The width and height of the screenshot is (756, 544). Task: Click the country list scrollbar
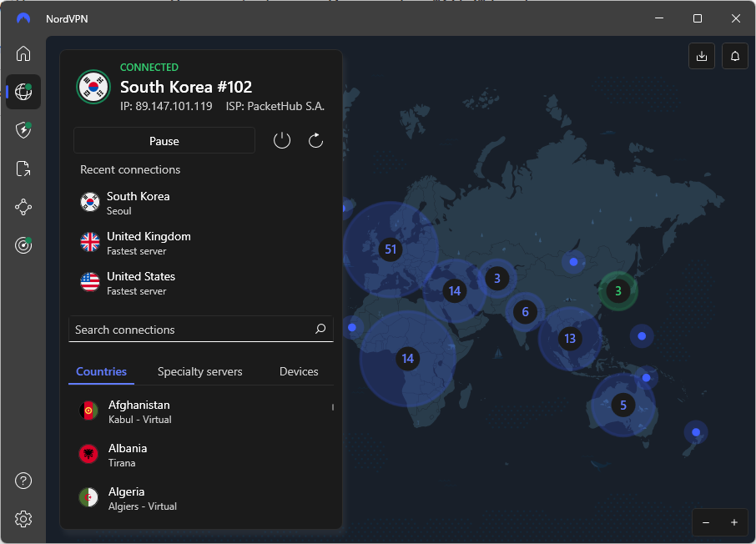click(333, 407)
